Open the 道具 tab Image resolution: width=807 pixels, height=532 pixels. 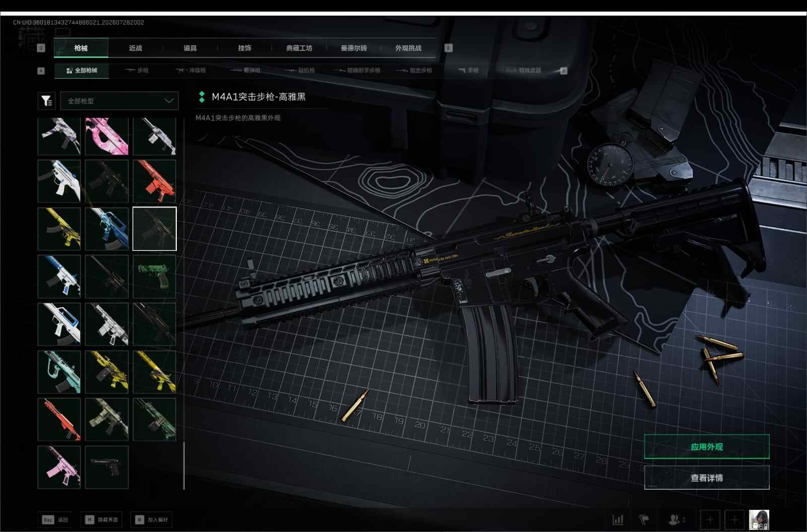tap(190, 48)
